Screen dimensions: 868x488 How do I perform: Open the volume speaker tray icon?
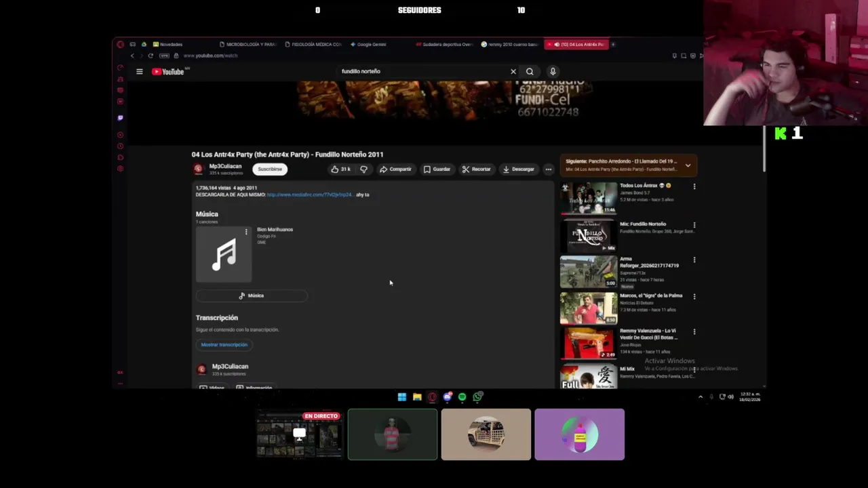pyautogui.click(x=730, y=397)
